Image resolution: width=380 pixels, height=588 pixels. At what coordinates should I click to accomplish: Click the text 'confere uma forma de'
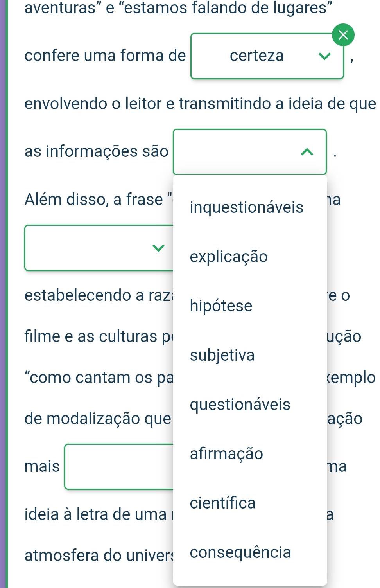[x=105, y=56]
